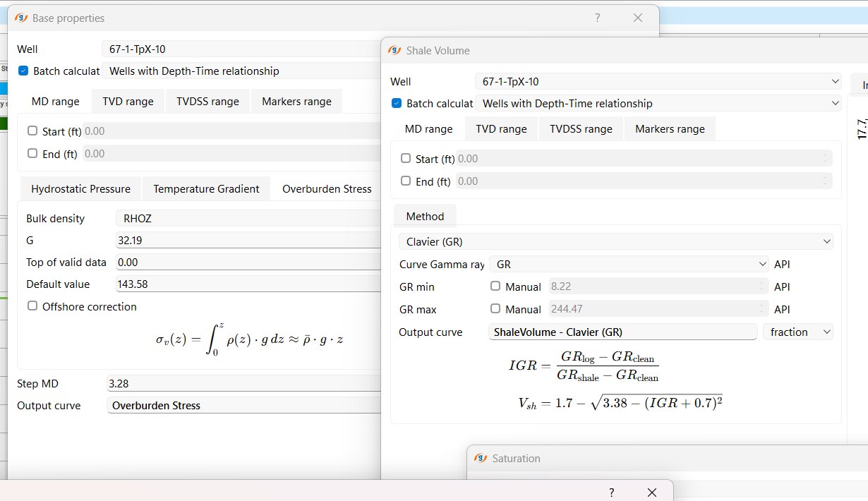The width and height of the screenshot is (868, 501).
Task: Click the help question mark at bottom dialog
Action: pyautogui.click(x=611, y=493)
